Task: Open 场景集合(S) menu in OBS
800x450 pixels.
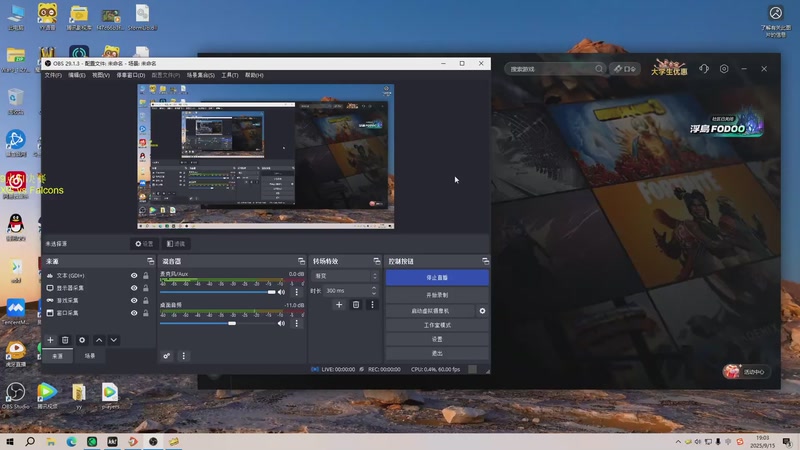Action: coord(201,75)
